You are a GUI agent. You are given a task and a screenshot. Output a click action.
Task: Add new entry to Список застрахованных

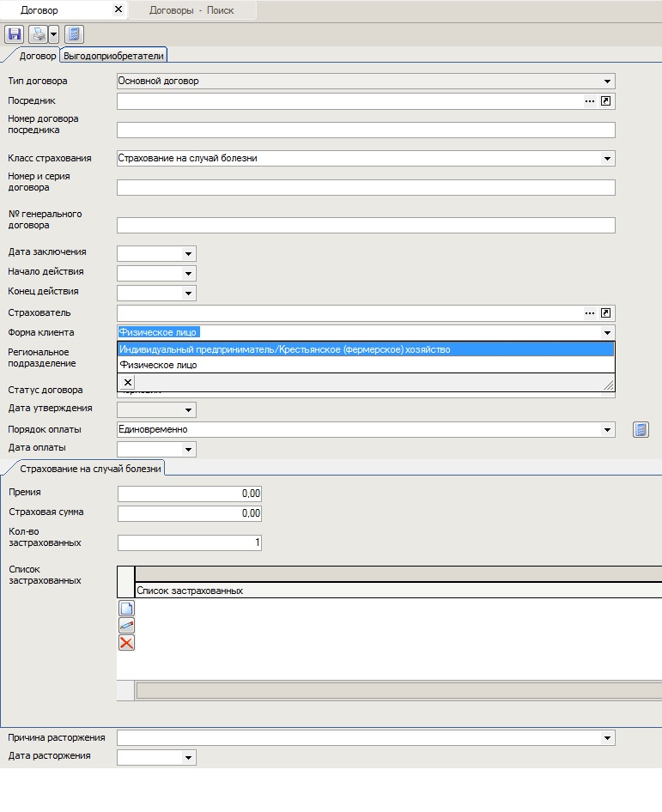click(x=126, y=609)
